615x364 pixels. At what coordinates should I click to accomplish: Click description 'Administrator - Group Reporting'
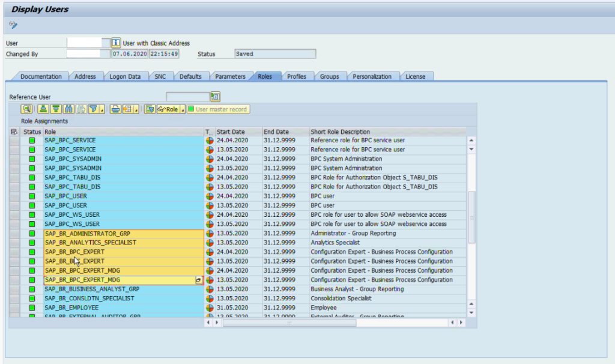click(353, 234)
